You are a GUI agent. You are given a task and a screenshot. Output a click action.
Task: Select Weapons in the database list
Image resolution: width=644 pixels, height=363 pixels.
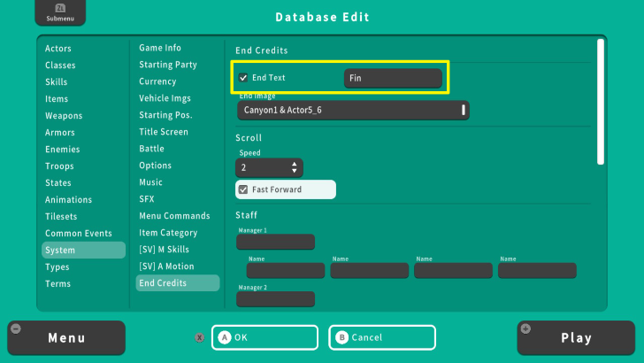[64, 116]
